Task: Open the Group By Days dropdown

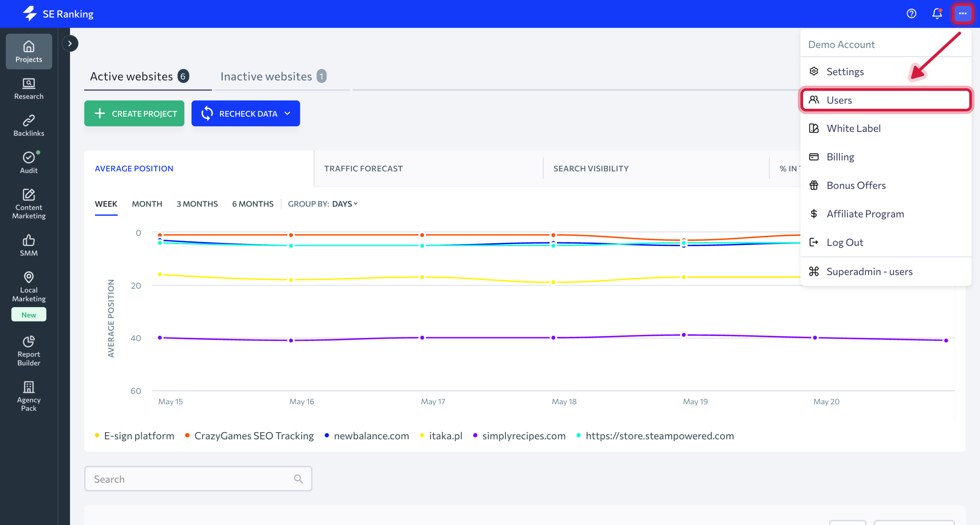Action: click(344, 204)
